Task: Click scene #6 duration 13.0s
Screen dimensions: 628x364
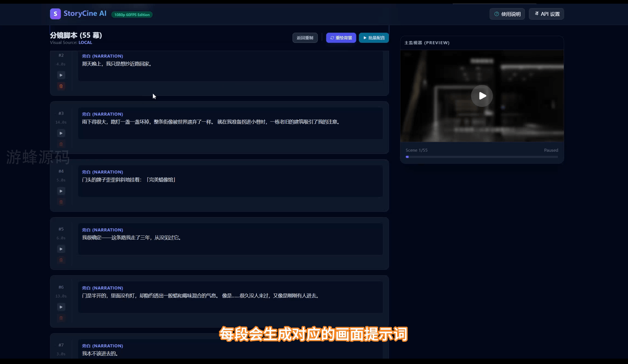Action: (61, 296)
